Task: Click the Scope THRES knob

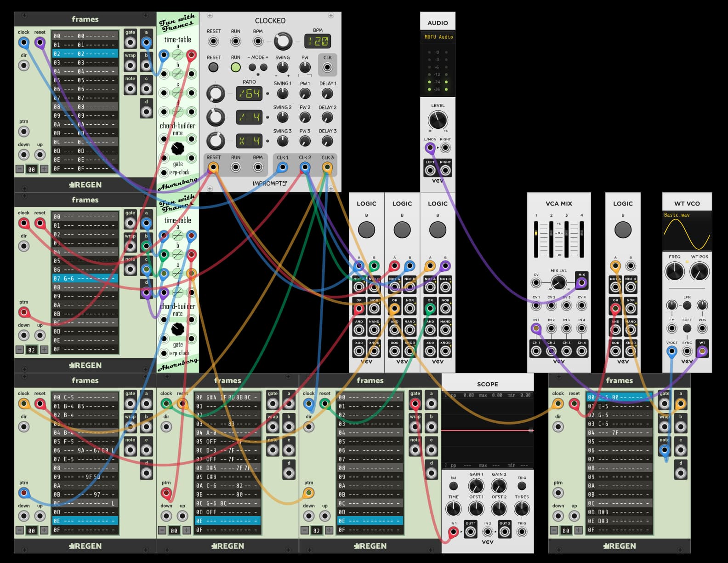Action: [x=521, y=509]
